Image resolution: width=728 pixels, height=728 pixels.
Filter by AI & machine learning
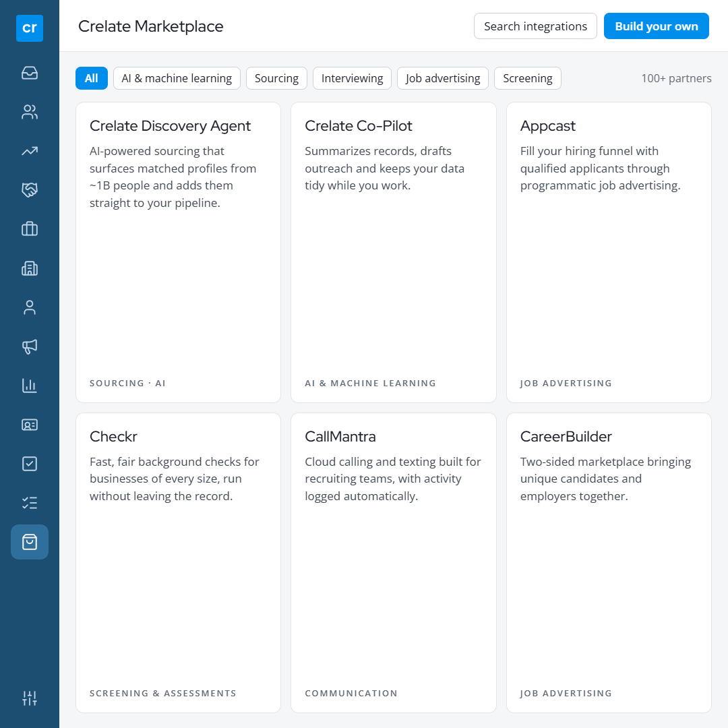(177, 78)
